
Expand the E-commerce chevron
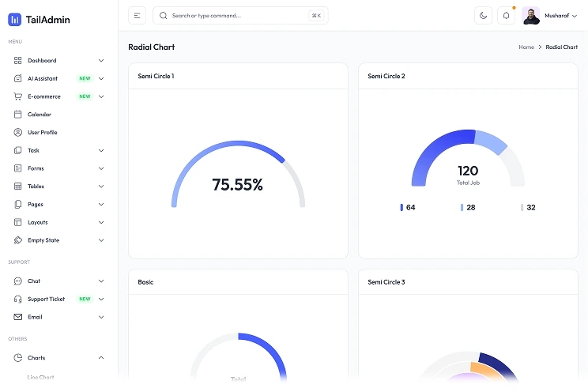pos(101,96)
